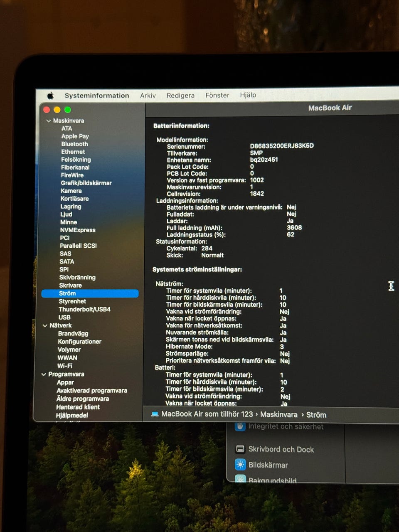The image size is (399, 532).
Task: Select the highlighted Ström item
Action: tap(90, 293)
